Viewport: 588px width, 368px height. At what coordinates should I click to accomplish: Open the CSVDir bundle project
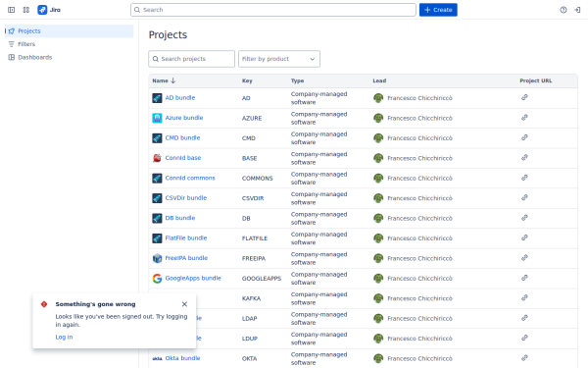(x=186, y=198)
